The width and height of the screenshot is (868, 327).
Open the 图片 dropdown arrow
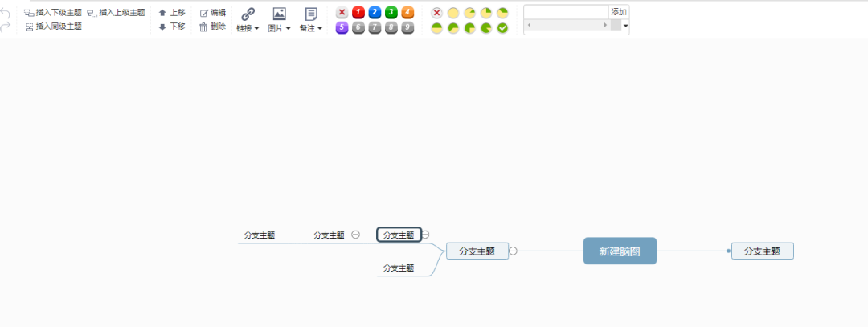coord(288,29)
